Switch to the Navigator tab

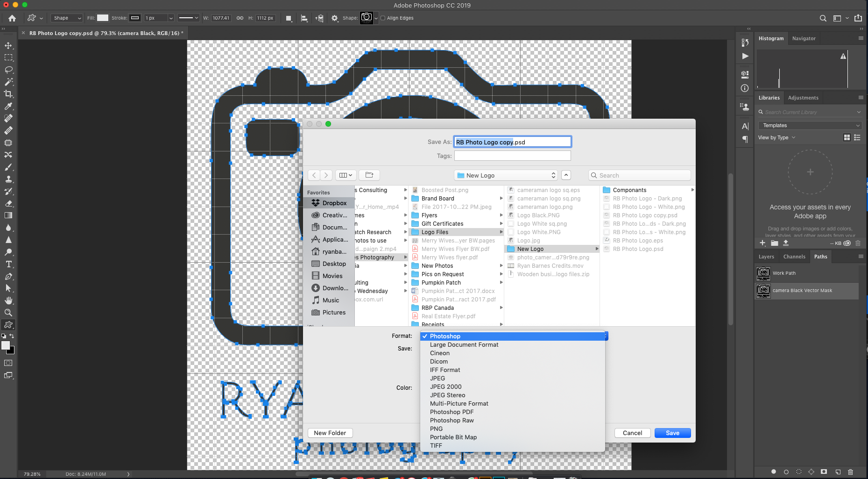[x=804, y=38]
